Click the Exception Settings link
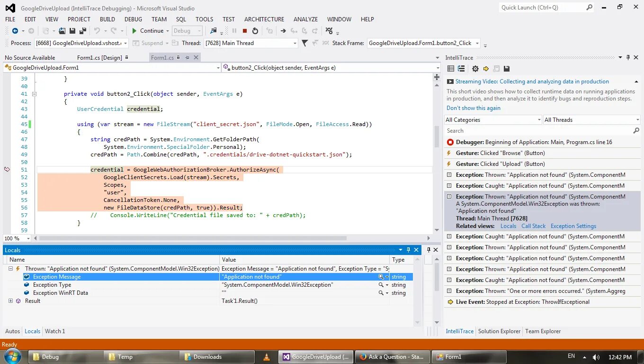The width and height of the screenshot is (644, 364). pos(573,226)
